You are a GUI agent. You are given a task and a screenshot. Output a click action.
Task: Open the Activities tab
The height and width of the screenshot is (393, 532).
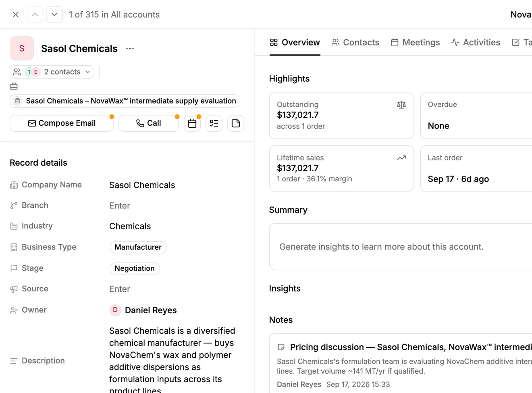(x=476, y=42)
